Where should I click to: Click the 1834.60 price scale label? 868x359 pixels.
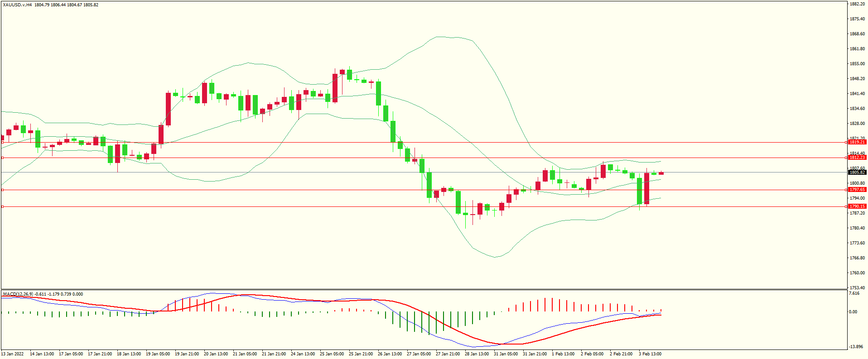(857, 109)
